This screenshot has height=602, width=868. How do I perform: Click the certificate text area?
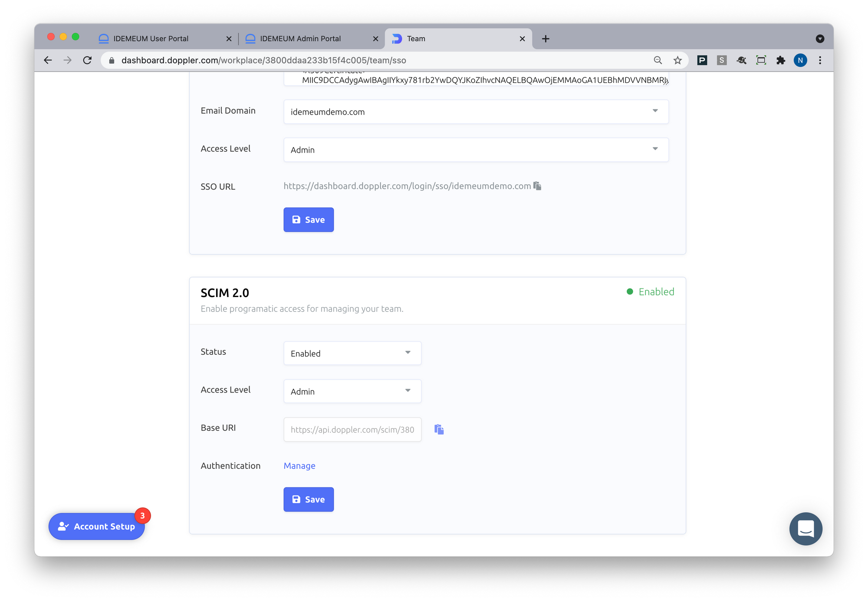(x=476, y=79)
